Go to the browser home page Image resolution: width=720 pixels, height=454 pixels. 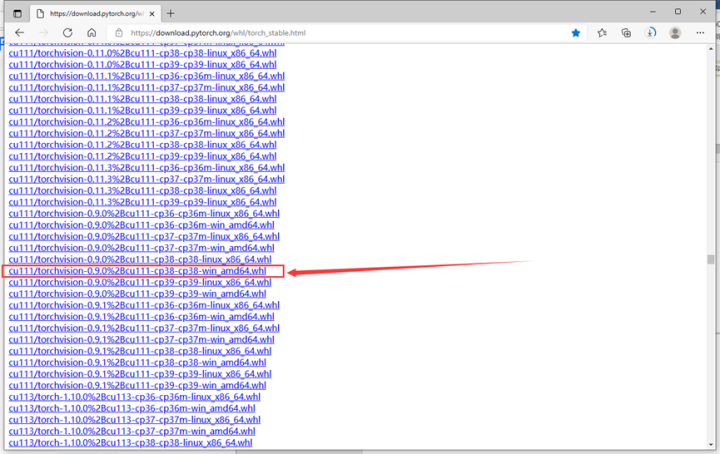92,33
